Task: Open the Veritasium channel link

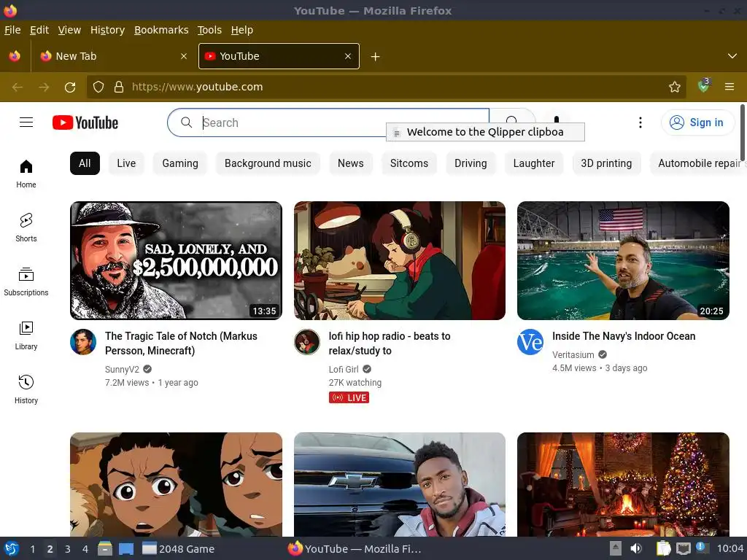Action: tap(573, 355)
